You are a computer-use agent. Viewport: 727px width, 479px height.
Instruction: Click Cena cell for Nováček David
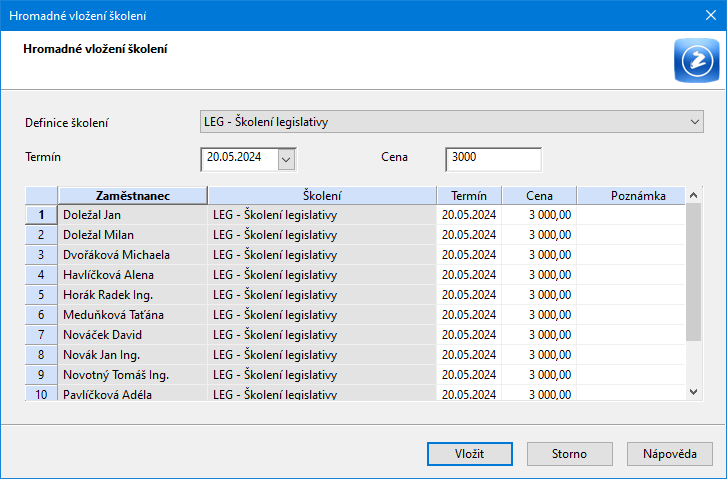538,334
